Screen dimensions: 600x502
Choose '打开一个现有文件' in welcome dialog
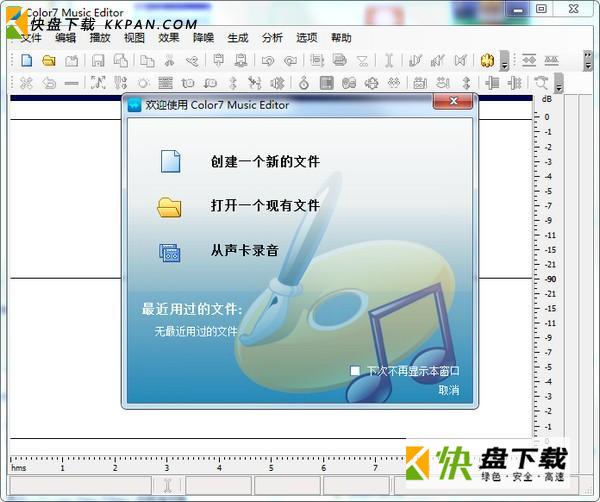pos(265,206)
